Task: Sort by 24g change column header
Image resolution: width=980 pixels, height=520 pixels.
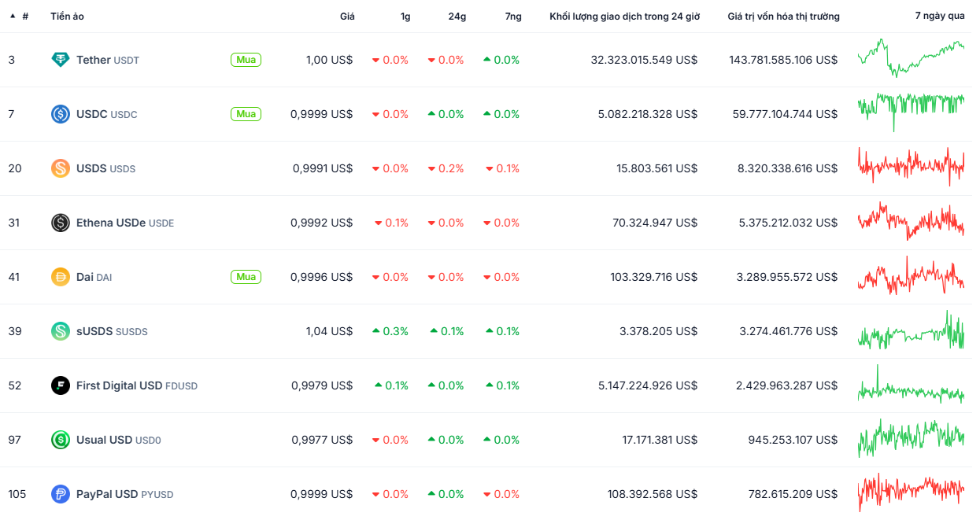Action: click(x=457, y=16)
